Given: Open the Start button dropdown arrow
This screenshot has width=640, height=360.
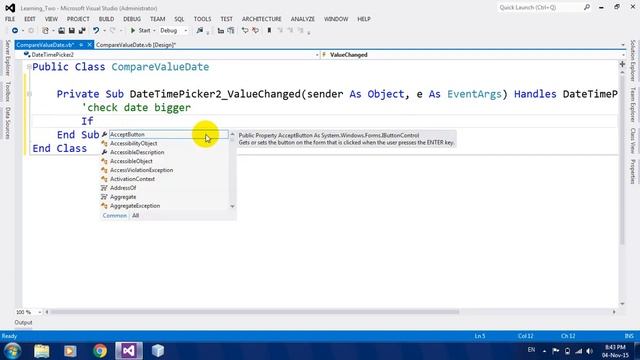Looking at the screenshot, I should point(154,31).
